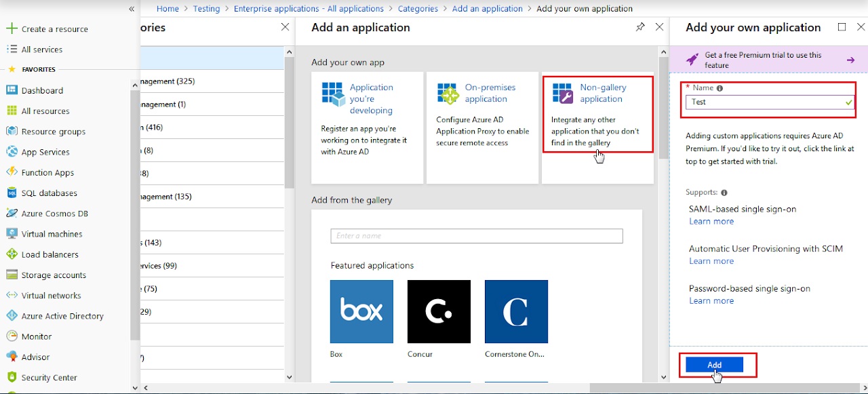Open the Azure Active Directory icon
The width and height of the screenshot is (868, 394).
pos(11,315)
